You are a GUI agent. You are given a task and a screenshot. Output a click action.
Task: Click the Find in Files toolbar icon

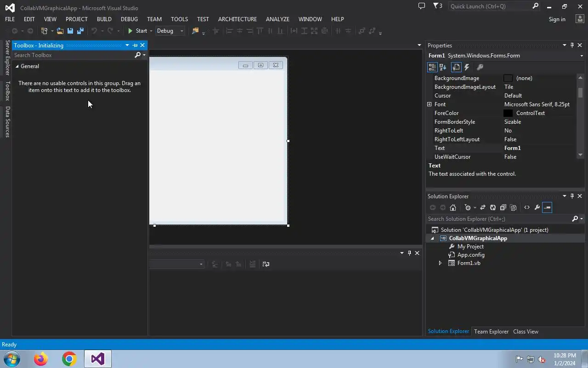pos(195,31)
